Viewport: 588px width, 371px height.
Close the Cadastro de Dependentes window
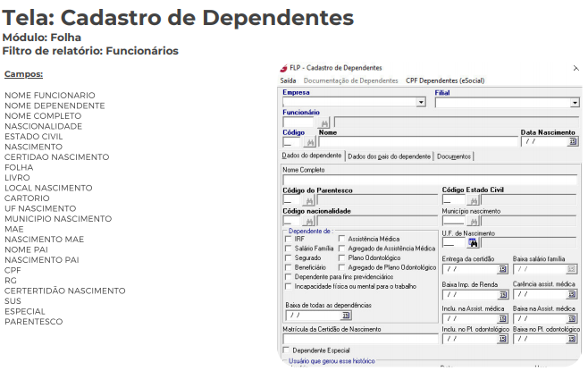coord(576,68)
